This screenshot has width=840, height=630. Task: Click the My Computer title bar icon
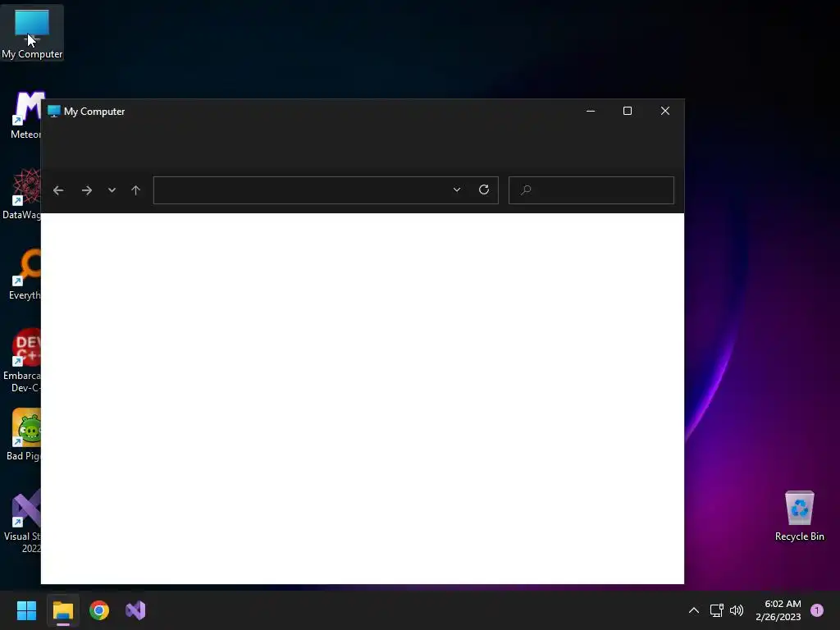(53, 111)
